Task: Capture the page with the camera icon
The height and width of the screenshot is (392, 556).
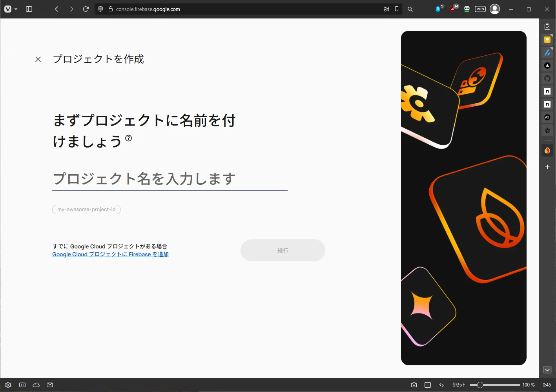Action: point(414,385)
